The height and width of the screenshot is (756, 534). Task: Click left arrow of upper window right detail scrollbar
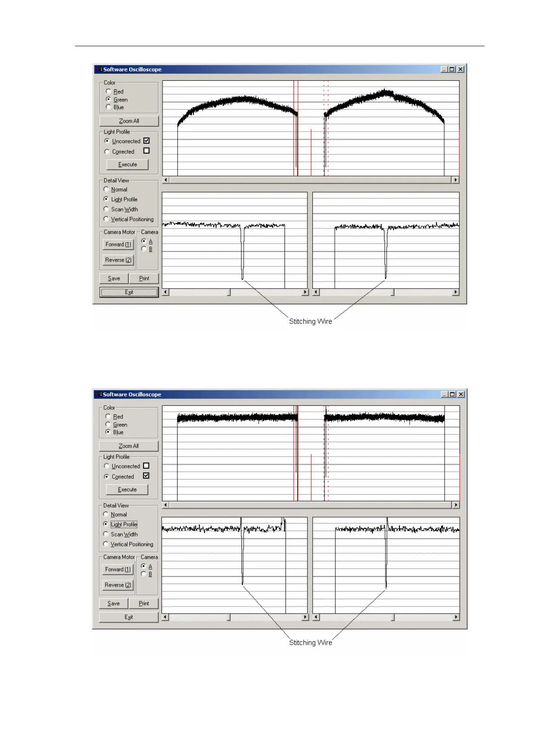[x=316, y=292]
